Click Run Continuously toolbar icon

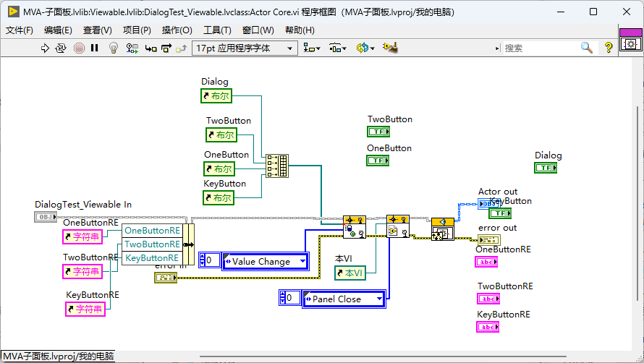tap(61, 48)
